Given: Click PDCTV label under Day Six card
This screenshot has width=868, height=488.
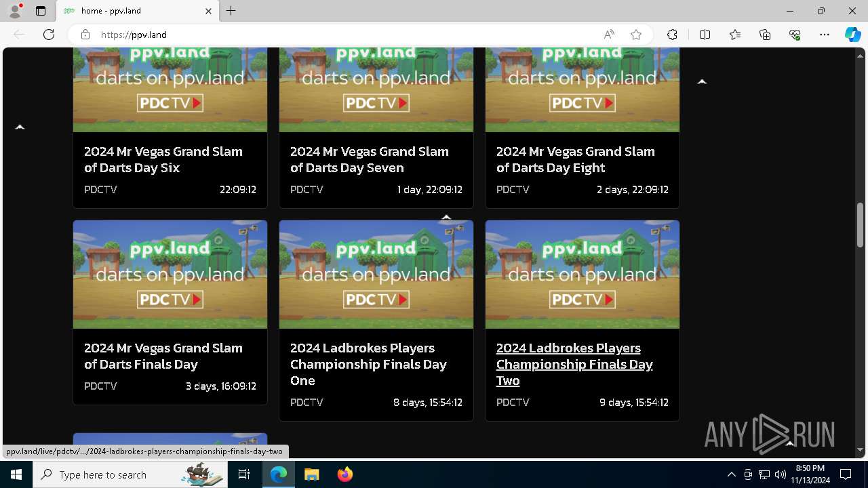Looking at the screenshot, I should click(x=100, y=190).
